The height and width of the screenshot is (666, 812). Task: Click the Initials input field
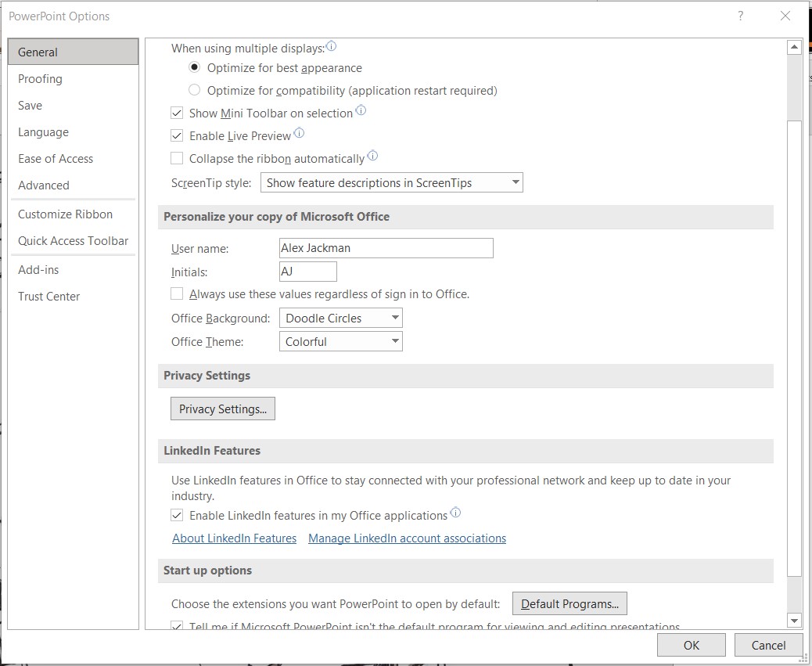click(308, 272)
